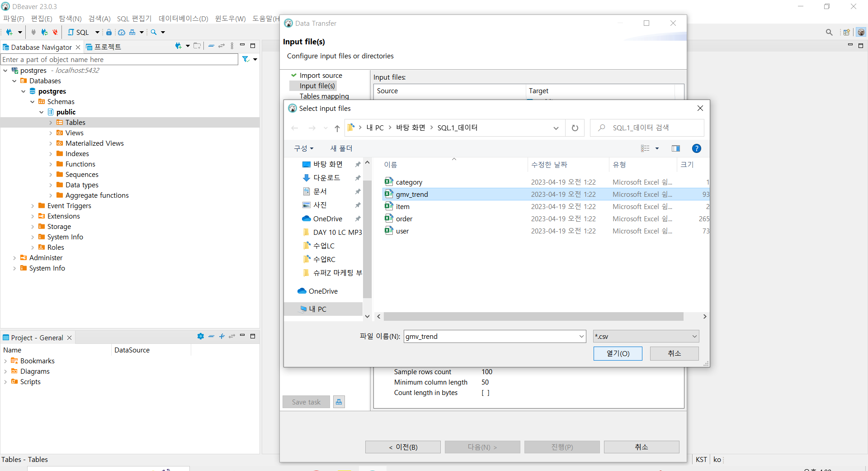Expand the Bookmarks folder in Project panel
Screen dimensions: 868x471
(x=5, y=361)
